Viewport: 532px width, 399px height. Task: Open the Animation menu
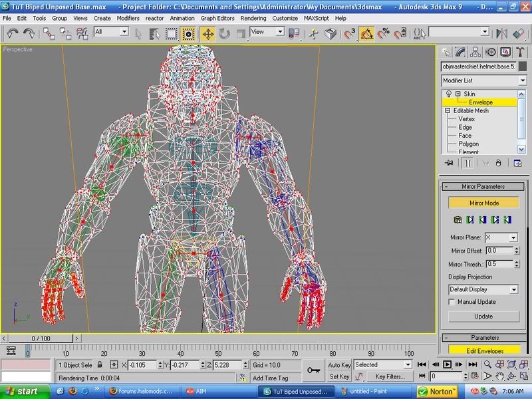click(182, 19)
